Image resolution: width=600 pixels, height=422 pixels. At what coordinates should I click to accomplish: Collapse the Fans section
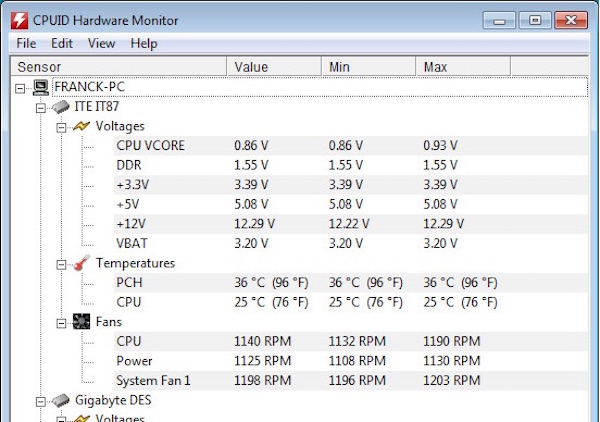pyautogui.click(x=60, y=322)
